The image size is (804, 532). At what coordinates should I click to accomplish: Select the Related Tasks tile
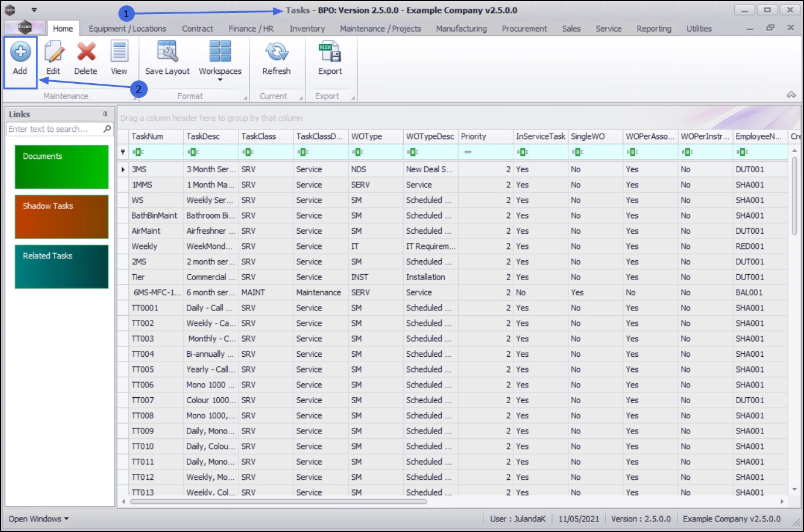[x=62, y=267]
